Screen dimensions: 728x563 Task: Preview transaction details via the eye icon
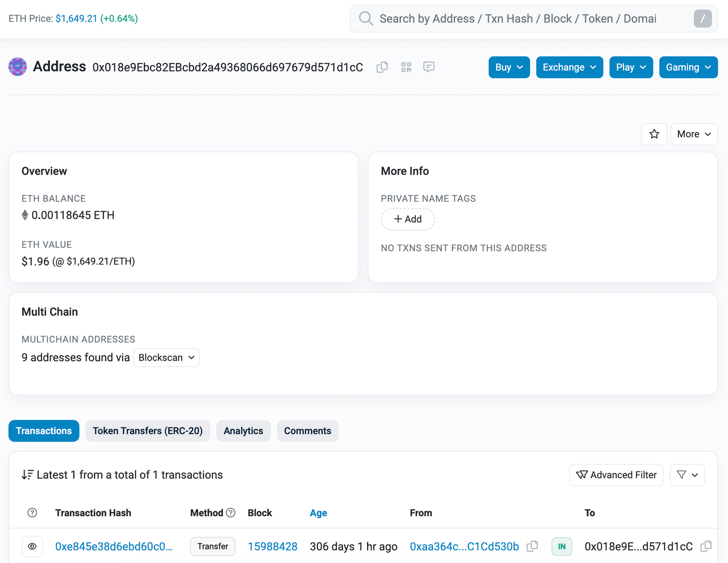(32, 546)
